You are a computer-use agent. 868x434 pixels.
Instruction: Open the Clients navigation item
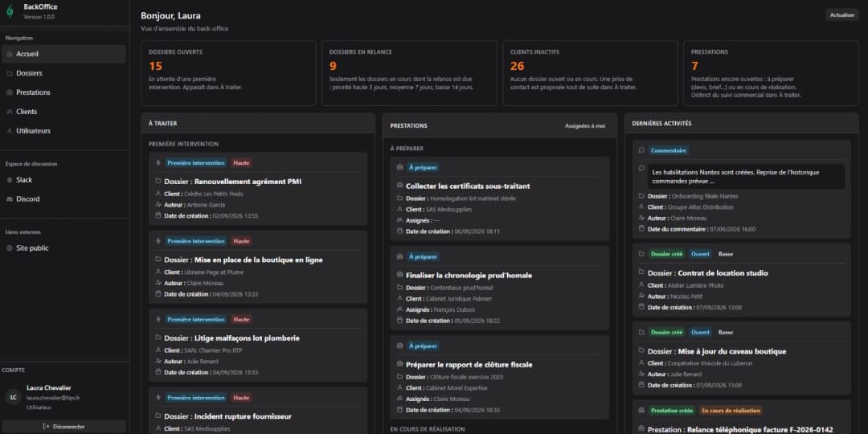pos(63,112)
